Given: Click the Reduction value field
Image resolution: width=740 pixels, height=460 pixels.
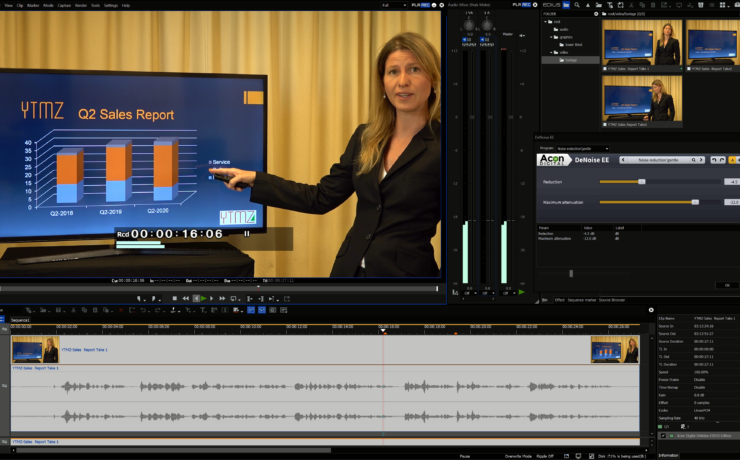Looking at the screenshot, I should [732, 182].
